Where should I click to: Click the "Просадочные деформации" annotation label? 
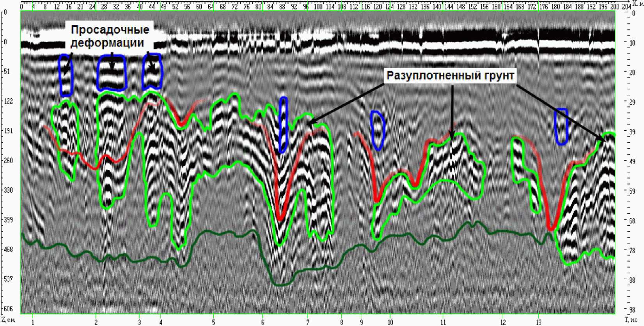click(x=110, y=36)
